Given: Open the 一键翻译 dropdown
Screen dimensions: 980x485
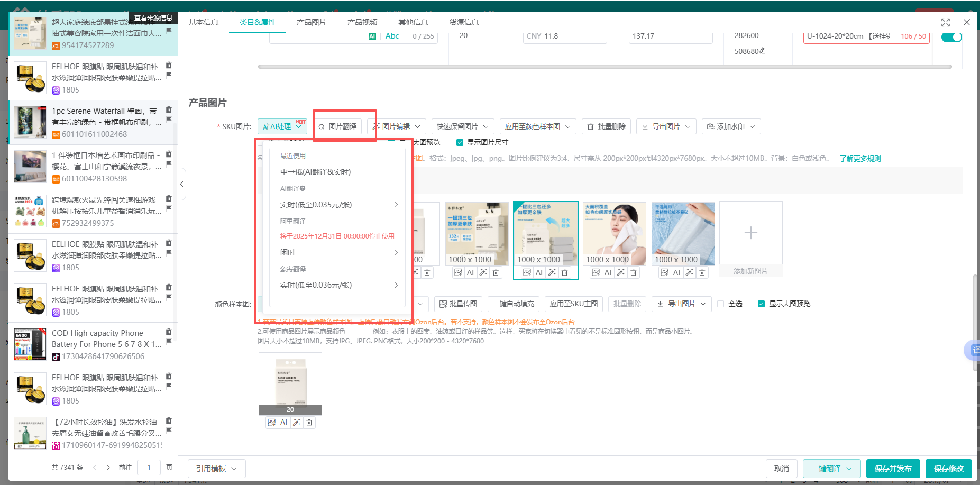Looking at the screenshot, I should 832,469.
